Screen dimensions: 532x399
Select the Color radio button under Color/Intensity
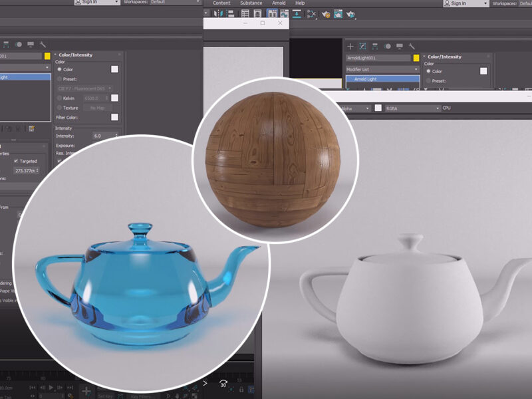pos(59,68)
